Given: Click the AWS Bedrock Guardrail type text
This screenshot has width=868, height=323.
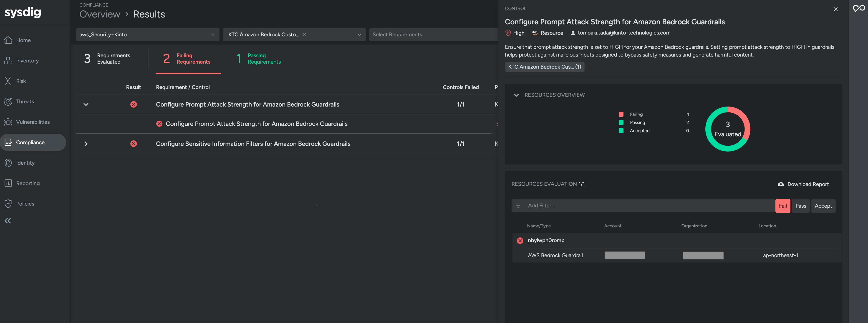Looking at the screenshot, I should (555, 255).
